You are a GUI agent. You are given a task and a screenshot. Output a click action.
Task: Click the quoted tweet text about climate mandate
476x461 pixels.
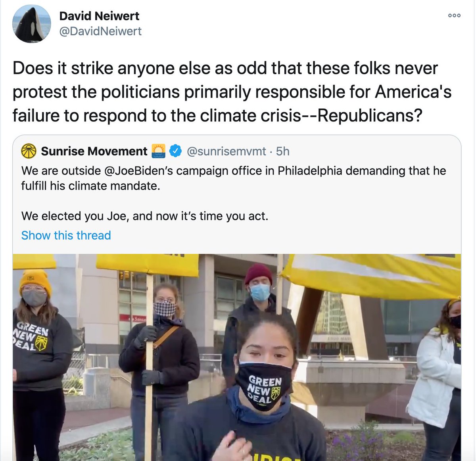tap(234, 178)
